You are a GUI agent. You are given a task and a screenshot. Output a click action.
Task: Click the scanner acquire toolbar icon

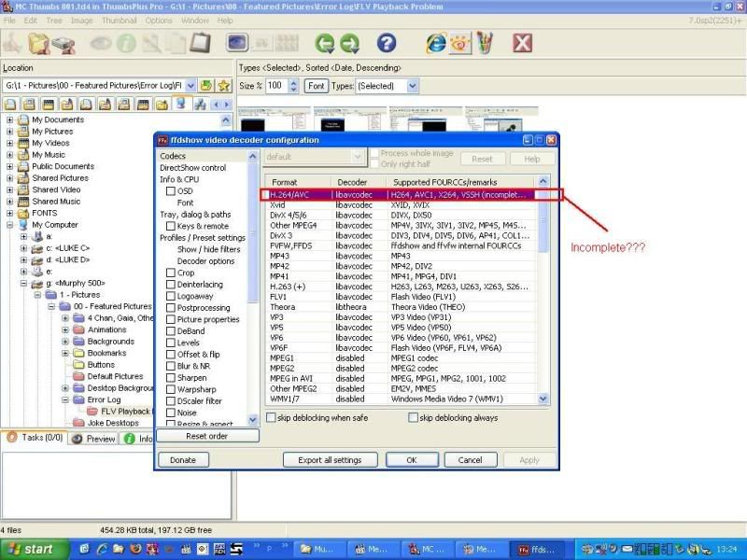(63, 45)
